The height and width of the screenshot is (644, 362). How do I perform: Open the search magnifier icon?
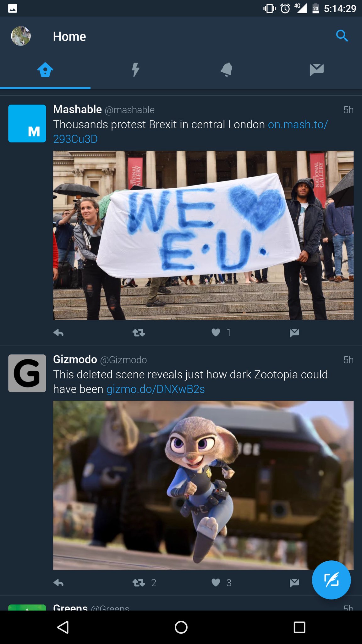[x=342, y=36]
